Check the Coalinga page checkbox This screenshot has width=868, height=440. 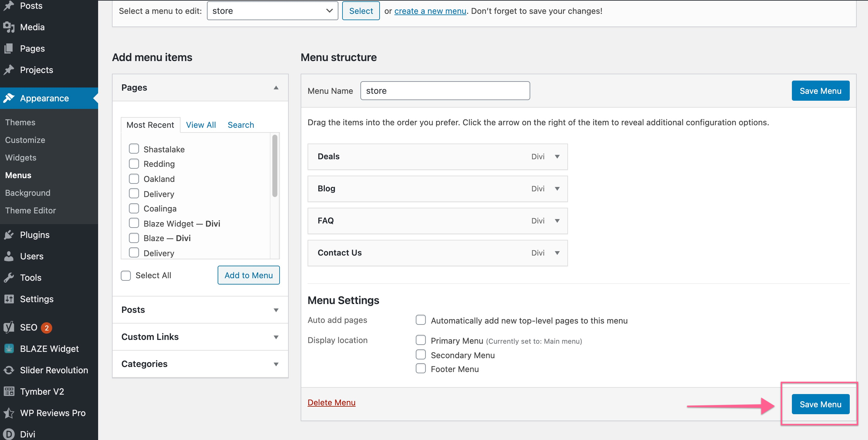point(134,208)
